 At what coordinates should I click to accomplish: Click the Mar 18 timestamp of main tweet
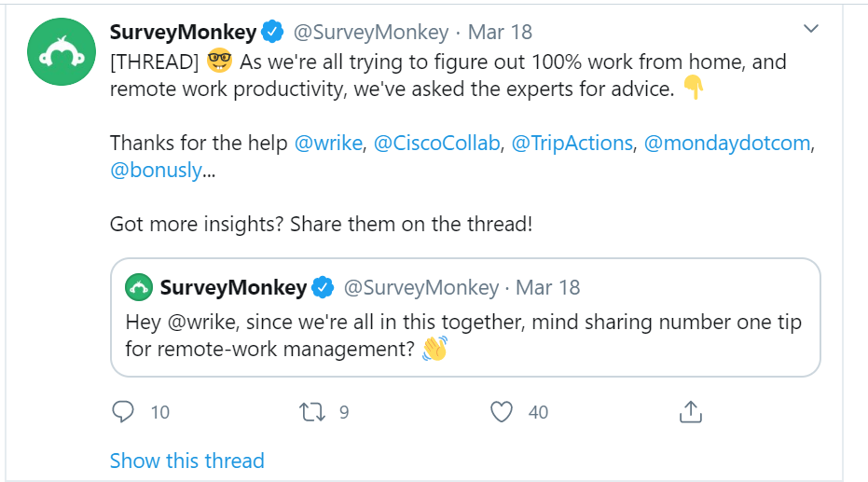click(x=500, y=32)
